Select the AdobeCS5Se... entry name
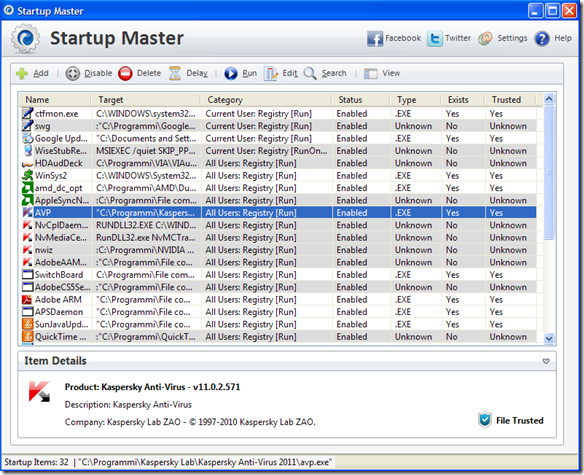Screen dimensions: 584x475 [x=63, y=287]
